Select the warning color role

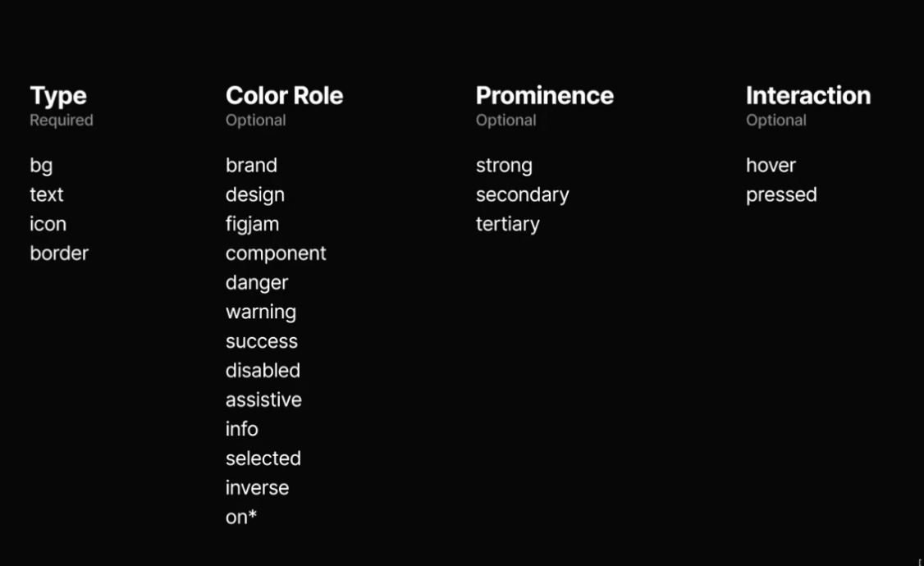pos(261,313)
